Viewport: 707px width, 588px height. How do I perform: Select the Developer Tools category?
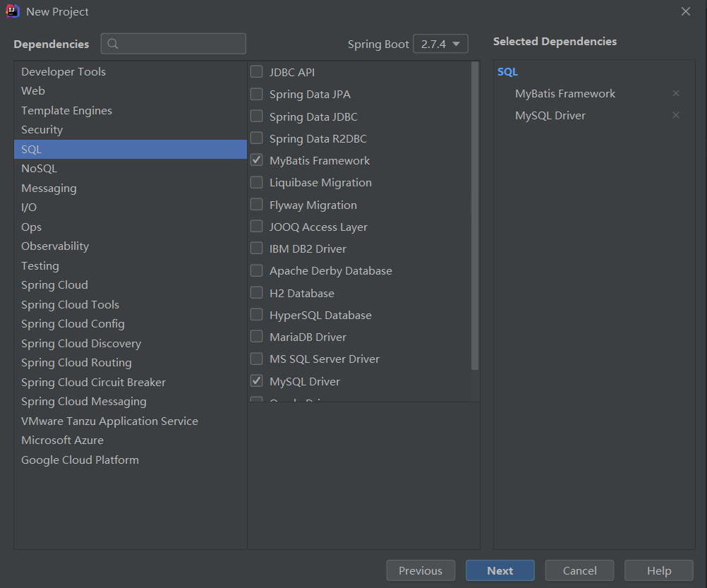point(131,72)
